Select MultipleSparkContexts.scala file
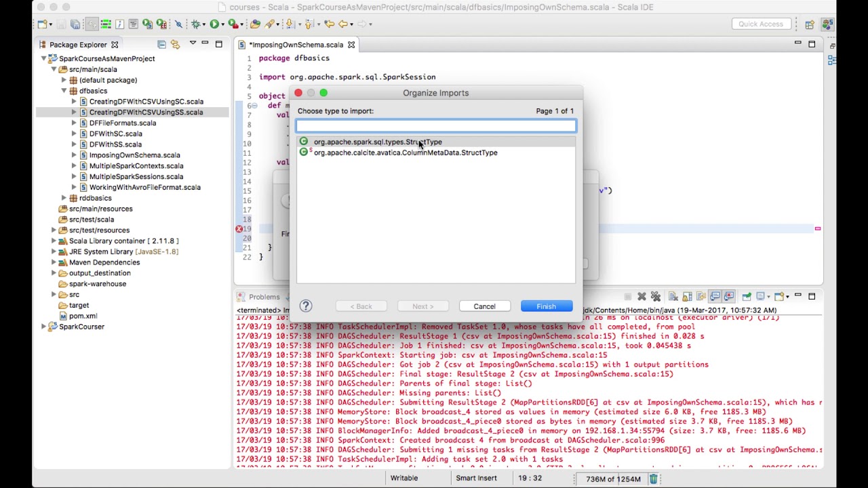Viewport: 868px width, 488px height. tap(136, 166)
